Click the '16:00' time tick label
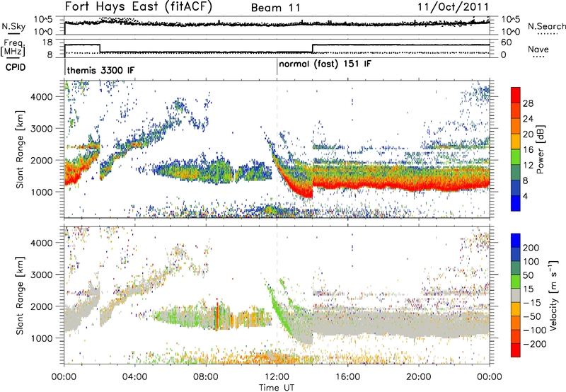The image size is (566, 392). [347, 377]
